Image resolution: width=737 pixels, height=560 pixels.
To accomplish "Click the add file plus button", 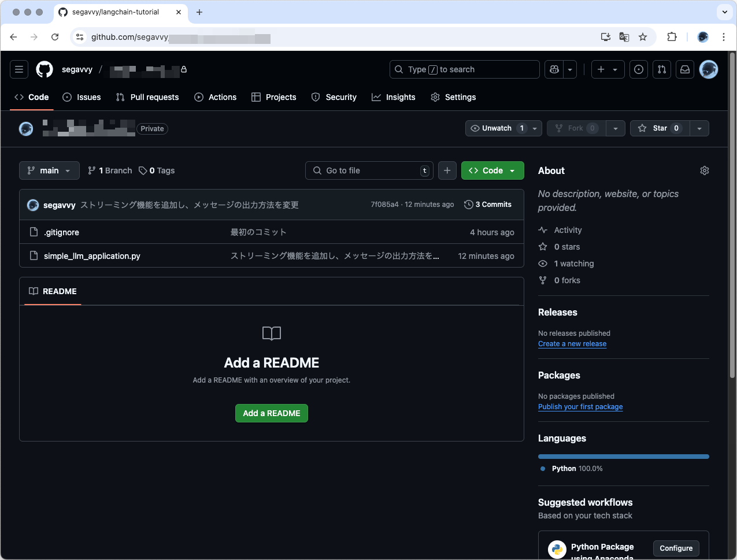I will (447, 170).
